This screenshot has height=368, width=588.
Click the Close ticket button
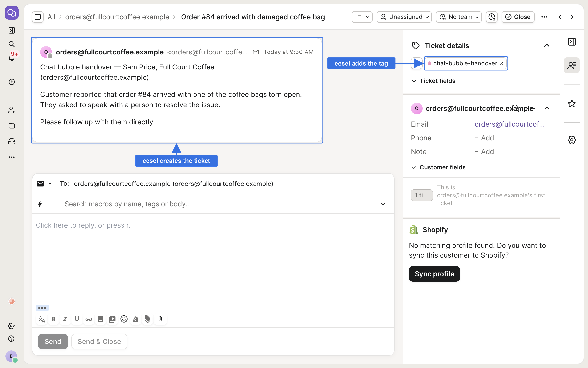(518, 17)
